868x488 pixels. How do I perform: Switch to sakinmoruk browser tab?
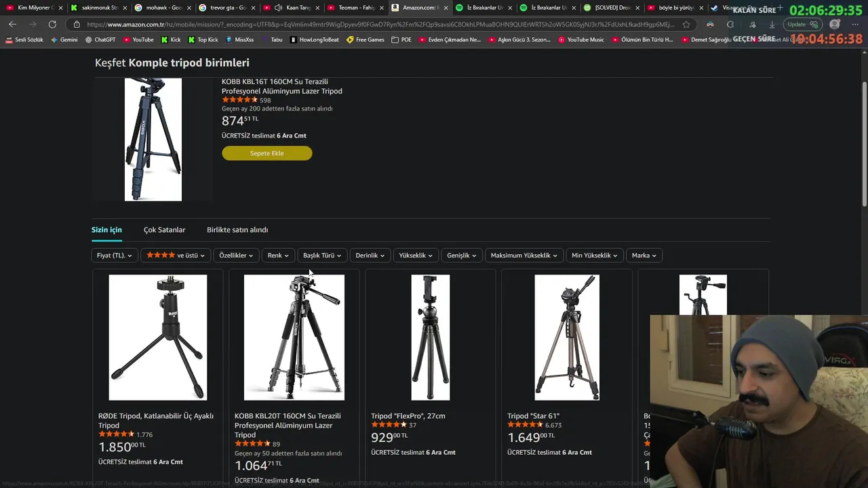coord(97,7)
